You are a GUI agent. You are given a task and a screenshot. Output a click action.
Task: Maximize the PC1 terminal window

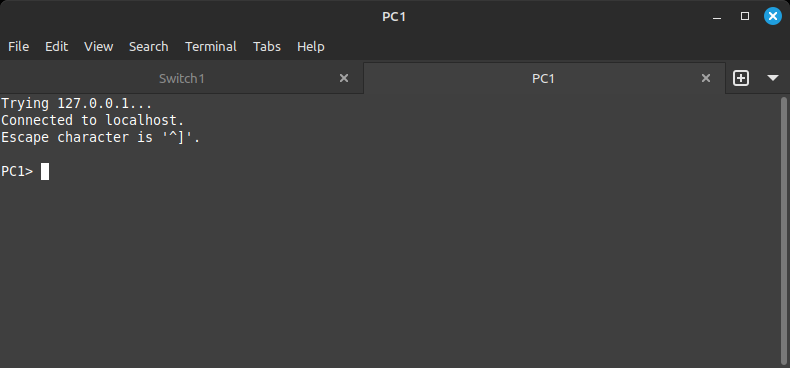[745, 17]
